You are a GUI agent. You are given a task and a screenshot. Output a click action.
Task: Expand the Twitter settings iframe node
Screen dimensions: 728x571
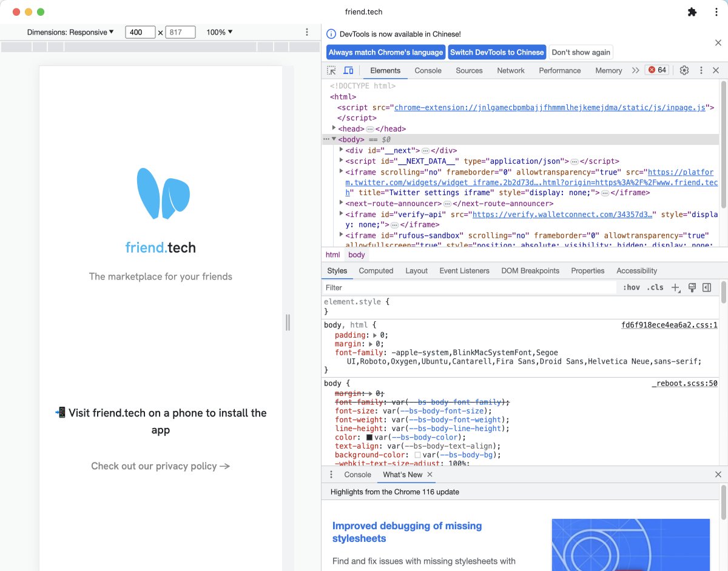pyautogui.click(x=342, y=172)
